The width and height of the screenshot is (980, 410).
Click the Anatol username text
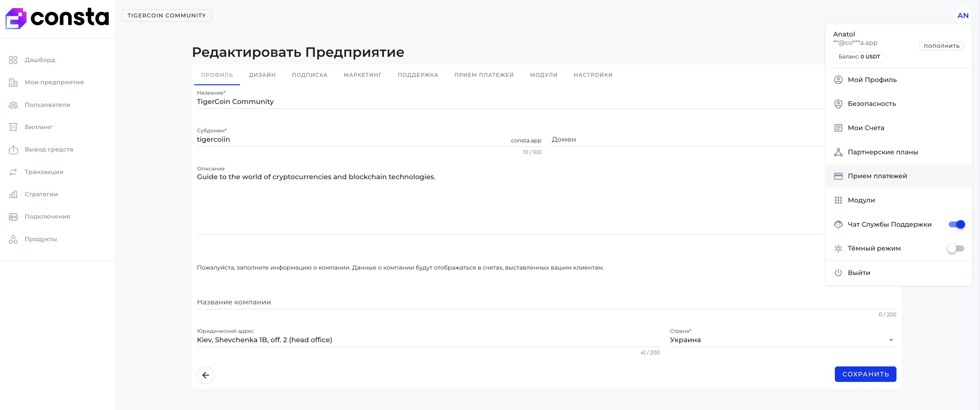[844, 34]
